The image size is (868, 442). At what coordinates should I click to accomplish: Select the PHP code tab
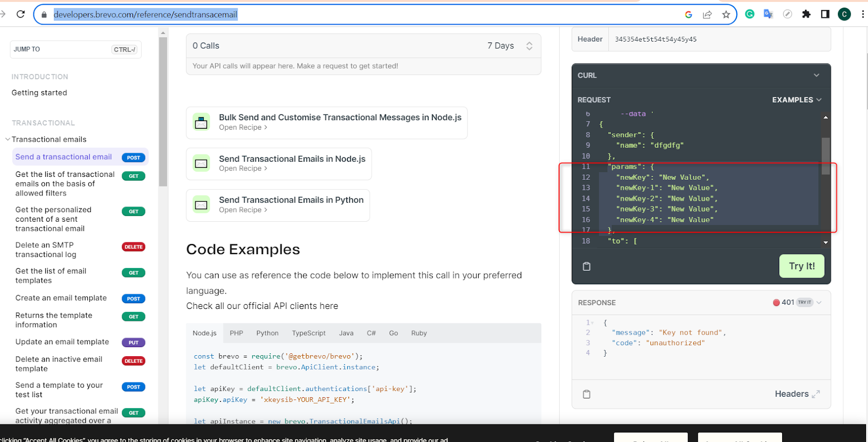(x=236, y=333)
